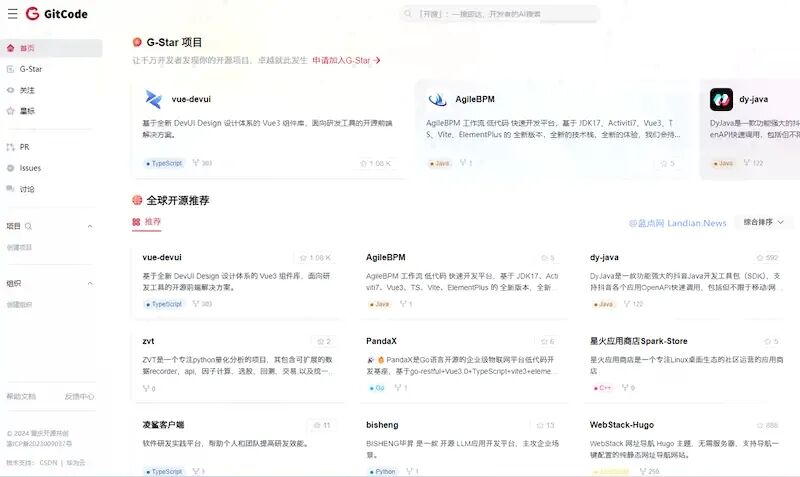800x477 pixels.
Task: Click star button on bisheng card
Action: 545,425
